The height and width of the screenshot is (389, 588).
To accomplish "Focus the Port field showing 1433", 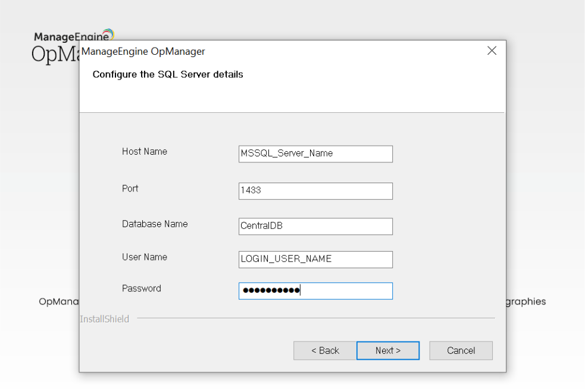I will (x=315, y=191).
